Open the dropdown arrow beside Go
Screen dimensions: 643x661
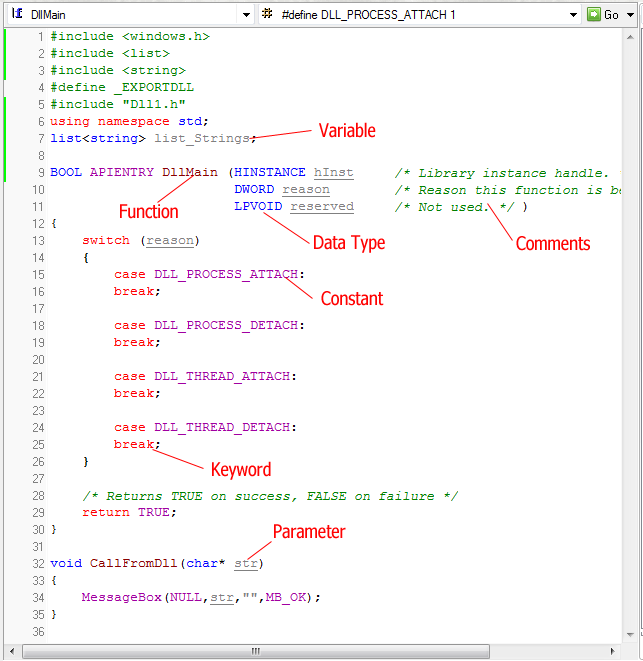pos(631,15)
